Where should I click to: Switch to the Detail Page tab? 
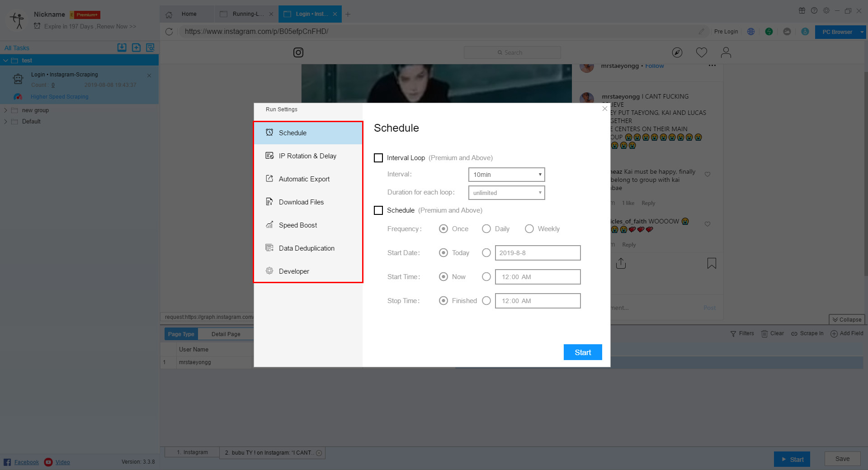pyautogui.click(x=226, y=334)
